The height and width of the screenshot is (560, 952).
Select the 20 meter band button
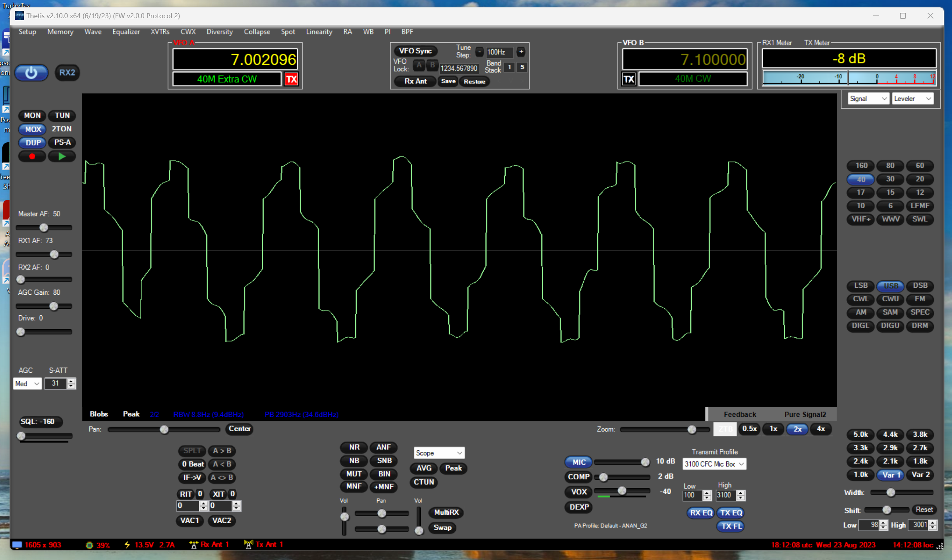tap(920, 179)
